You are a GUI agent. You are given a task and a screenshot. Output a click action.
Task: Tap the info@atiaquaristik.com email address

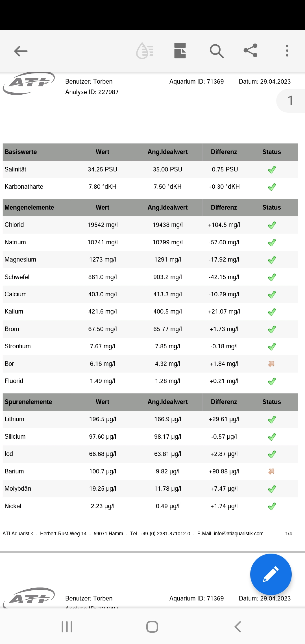(238, 534)
